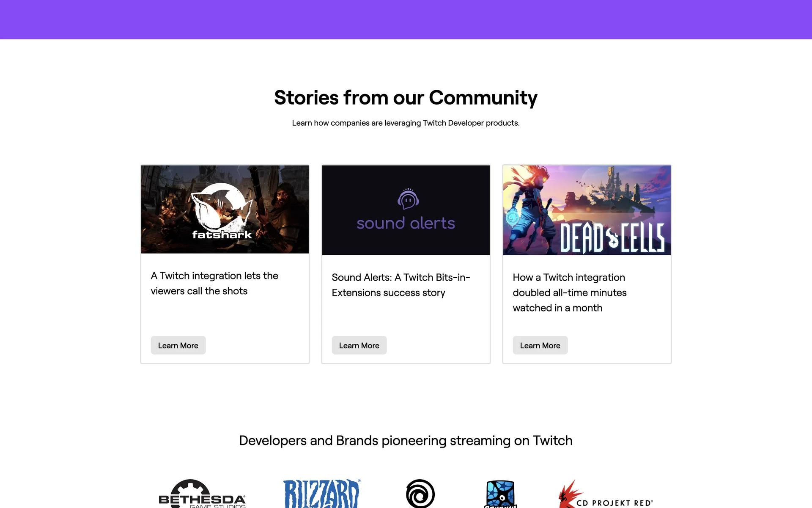Click the blue mosaic square logo
This screenshot has width=812, height=508.
(x=500, y=494)
